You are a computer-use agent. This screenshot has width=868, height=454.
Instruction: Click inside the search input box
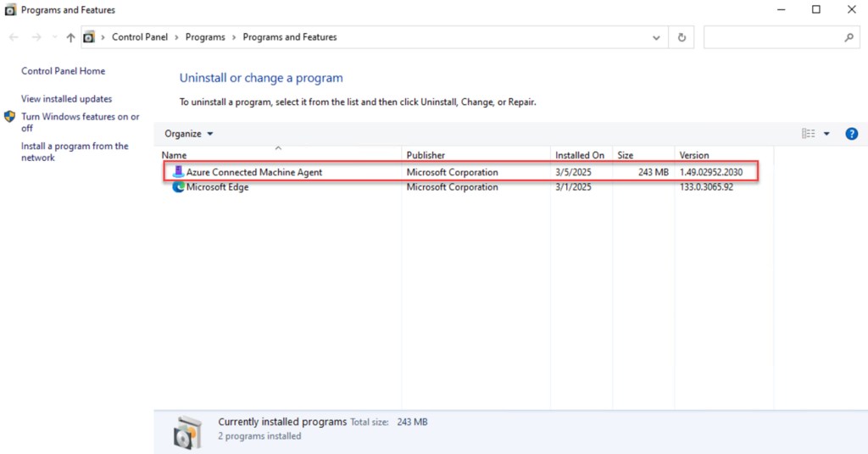pos(773,37)
